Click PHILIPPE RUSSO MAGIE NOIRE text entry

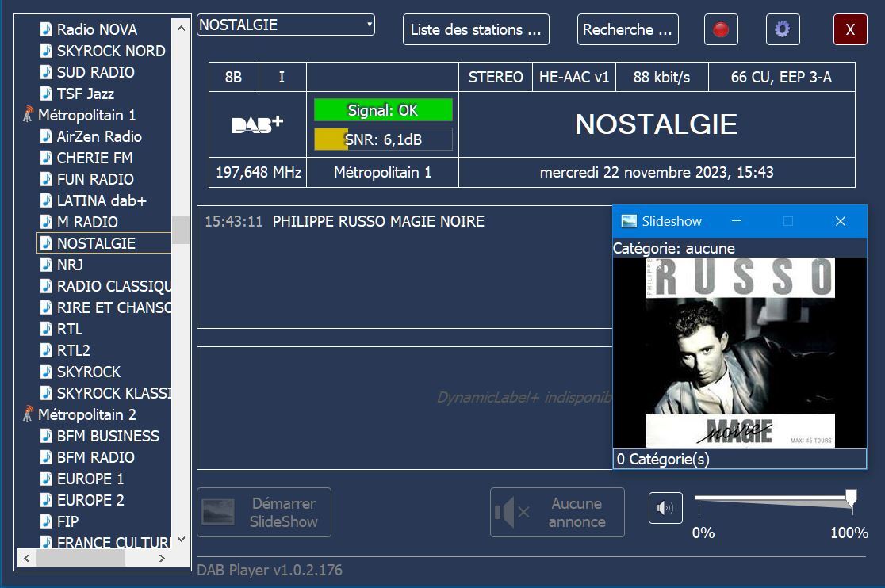click(x=378, y=222)
